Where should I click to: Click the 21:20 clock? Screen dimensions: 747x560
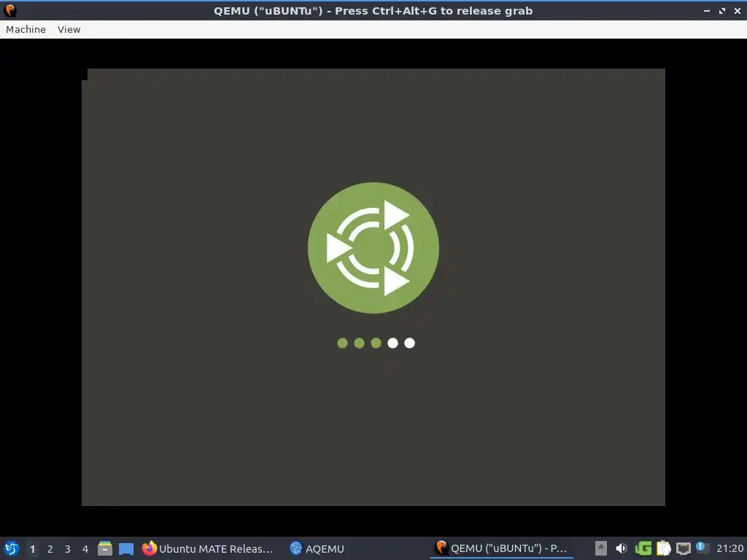(729, 549)
